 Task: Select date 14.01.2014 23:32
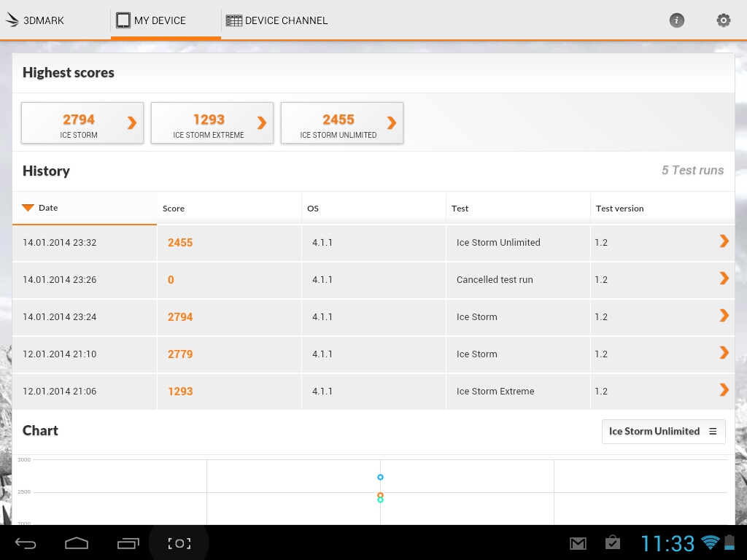tap(60, 242)
